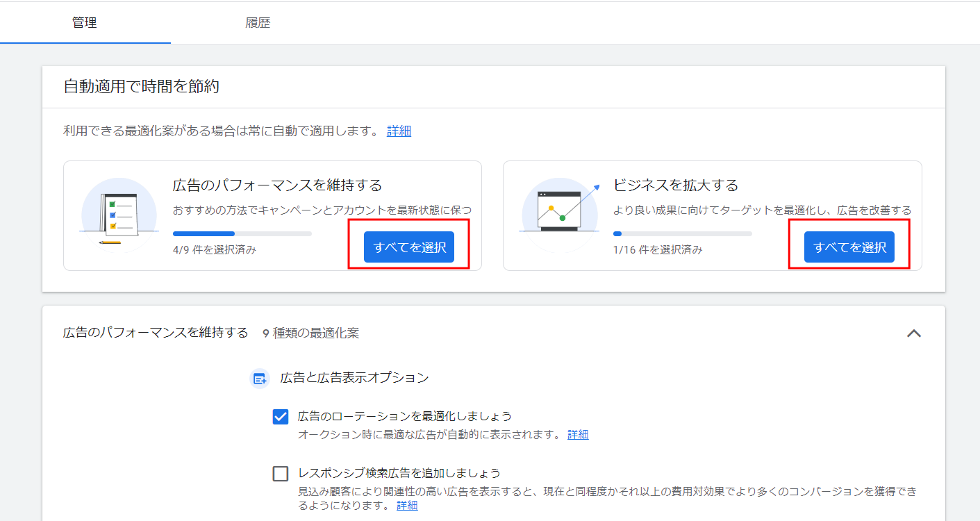Click the 広告と広告表示オプション category icon

point(260,379)
